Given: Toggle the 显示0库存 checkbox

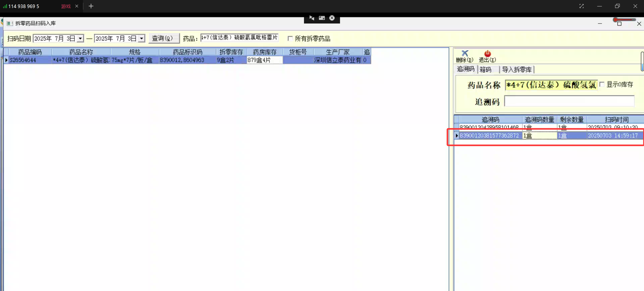Looking at the screenshot, I should click(x=602, y=85).
